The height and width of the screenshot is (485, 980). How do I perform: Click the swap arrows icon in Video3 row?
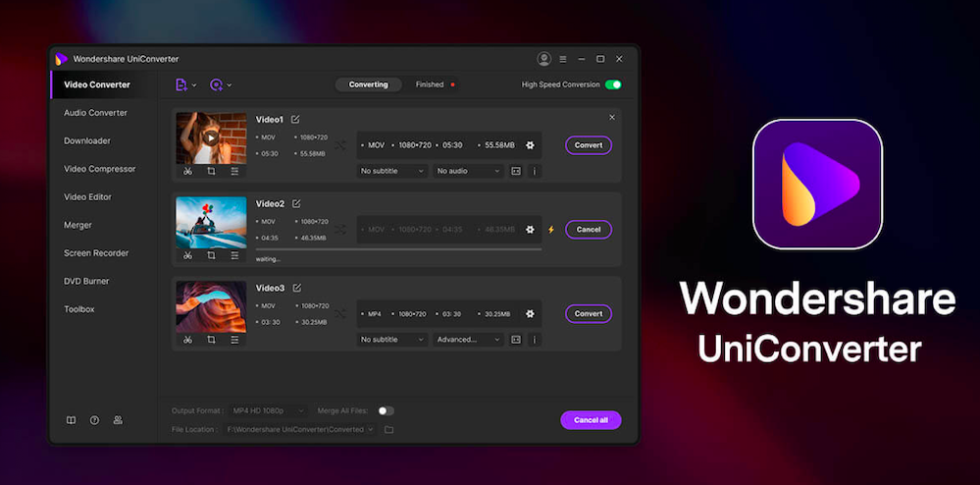pyautogui.click(x=340, y=313)
